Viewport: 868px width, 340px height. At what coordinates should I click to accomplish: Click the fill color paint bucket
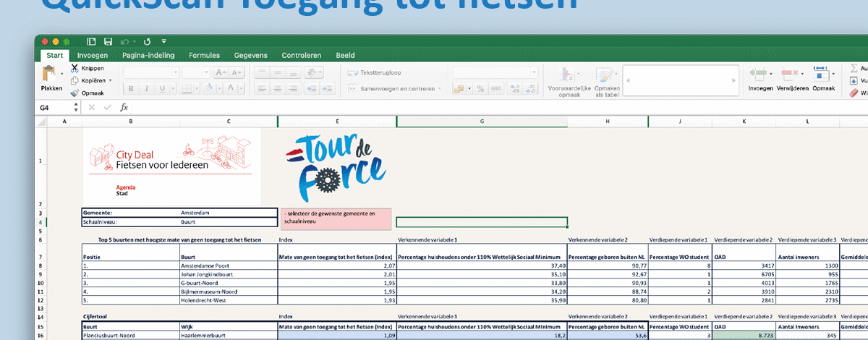(209, 88)
